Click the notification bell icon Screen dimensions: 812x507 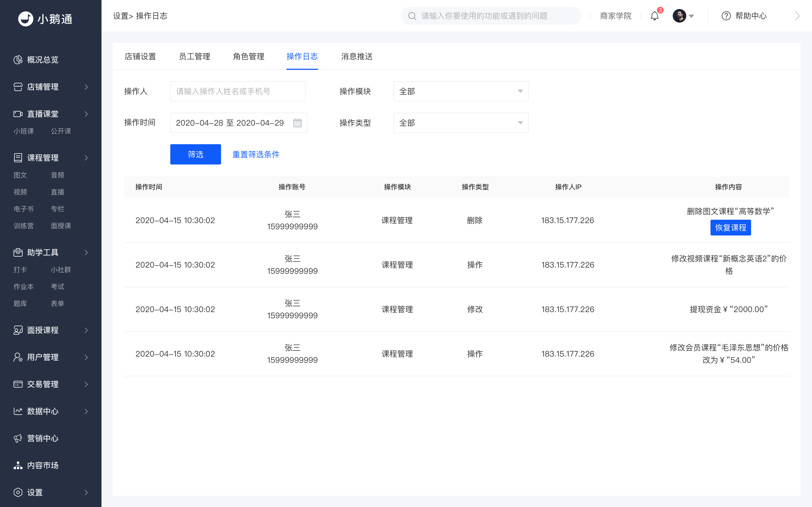click(654, 16)
